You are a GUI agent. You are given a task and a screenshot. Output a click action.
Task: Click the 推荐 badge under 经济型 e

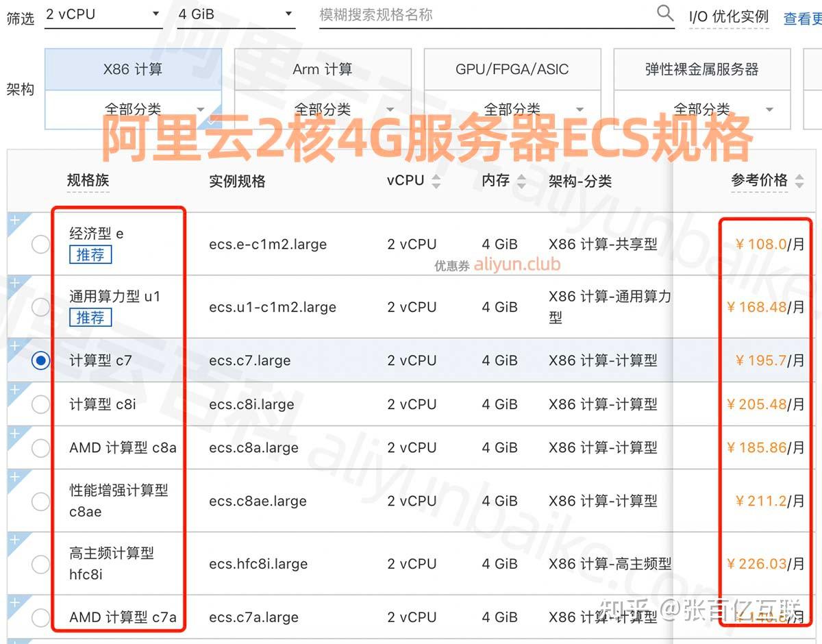point(90,254)
